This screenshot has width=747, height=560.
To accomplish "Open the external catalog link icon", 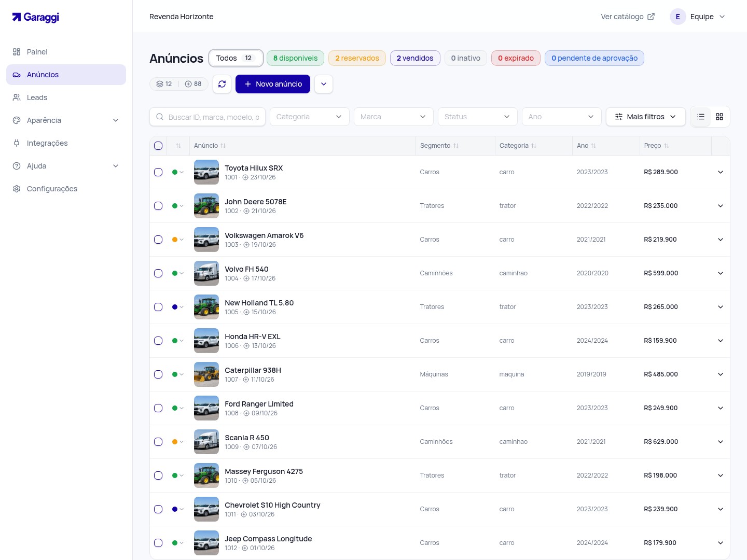I will tap(651, 17).
